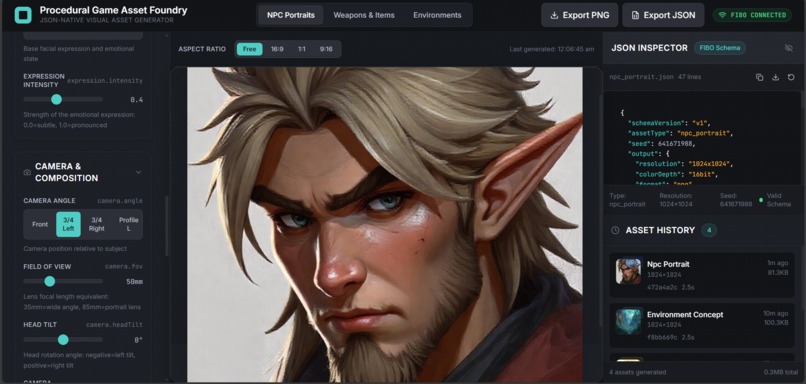This screenshot has width=806, height=384.
Task: Open the Npc Portrait history thumbnail
Action: point(628,271)
